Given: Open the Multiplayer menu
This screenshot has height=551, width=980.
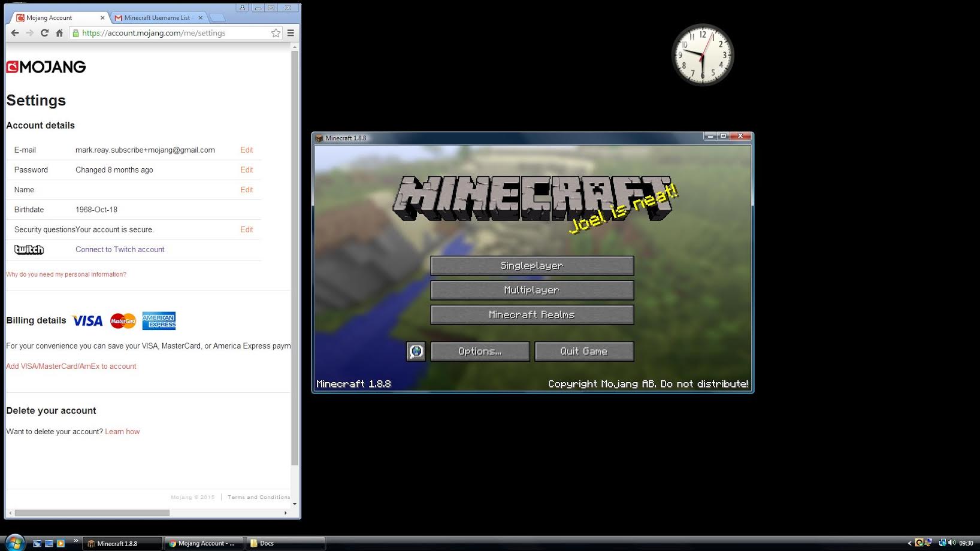Looking at the screenshot, I should click(x=532, y=290).
